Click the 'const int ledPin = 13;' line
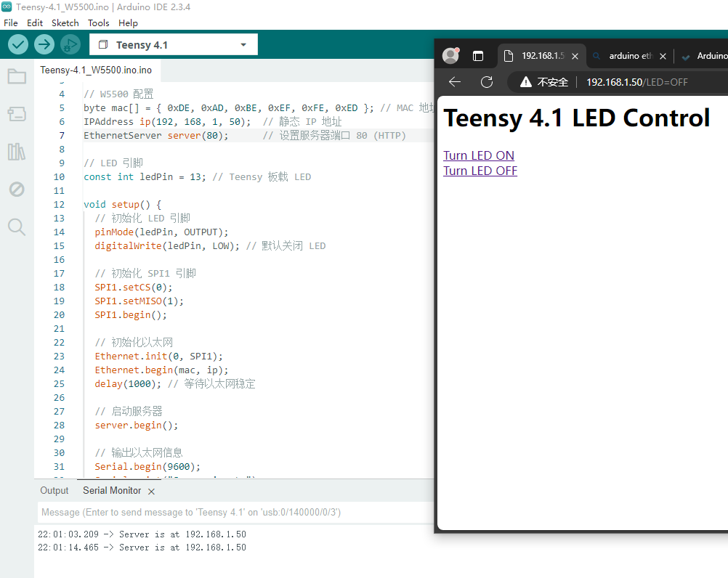 point(145,176)
